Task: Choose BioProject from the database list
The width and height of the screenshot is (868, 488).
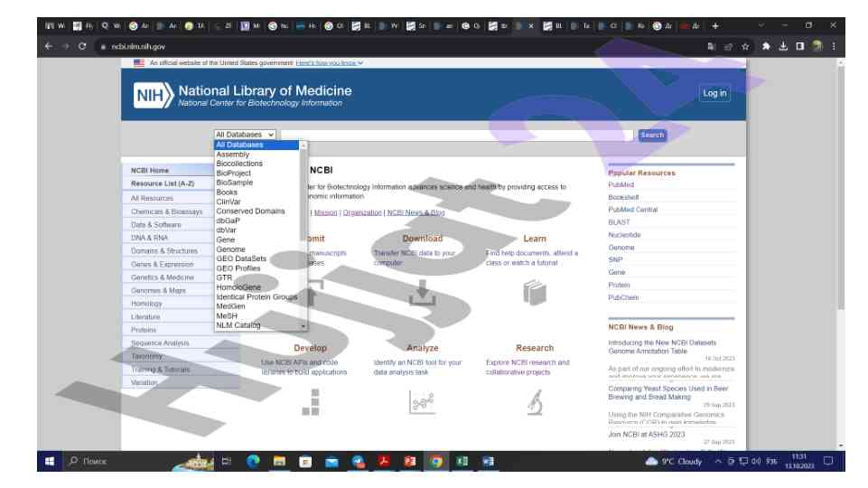Action: pos(257,174)
